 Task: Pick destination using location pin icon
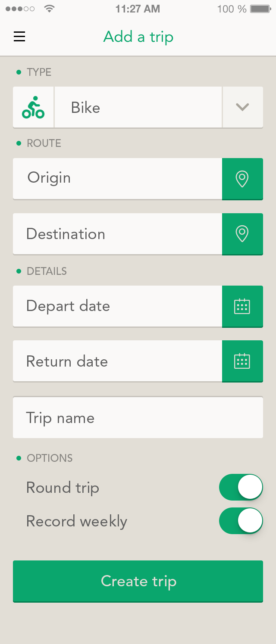point(242,234)
